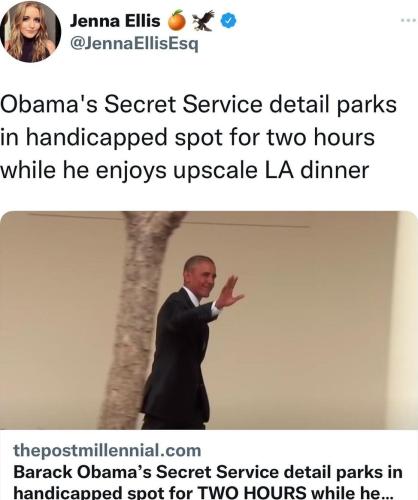
Task: Open the @JennaEllisEsq handle link
Action: (x=134, y=43)
